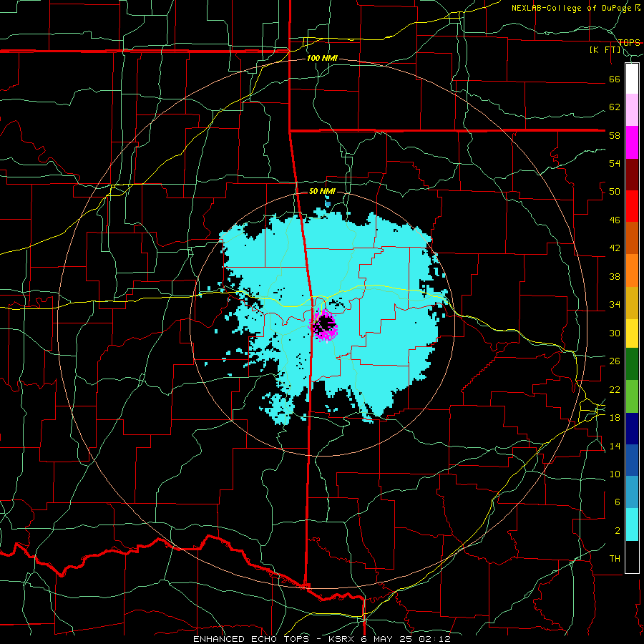
Task: Click the "62" legend value
Action: click(x=615, y=107)
